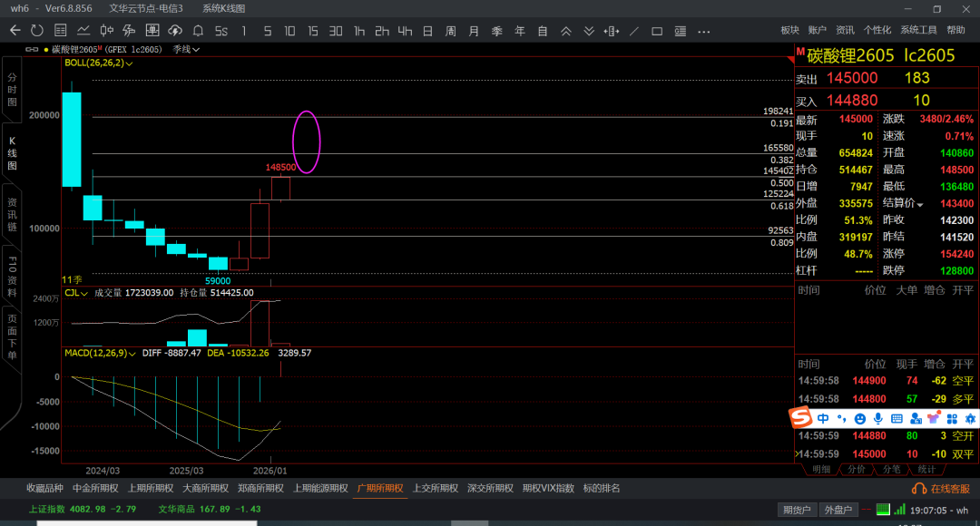Switch to daily K-line (日)
The height and width of the screenshot is (526, 980).
coord(427,31)
